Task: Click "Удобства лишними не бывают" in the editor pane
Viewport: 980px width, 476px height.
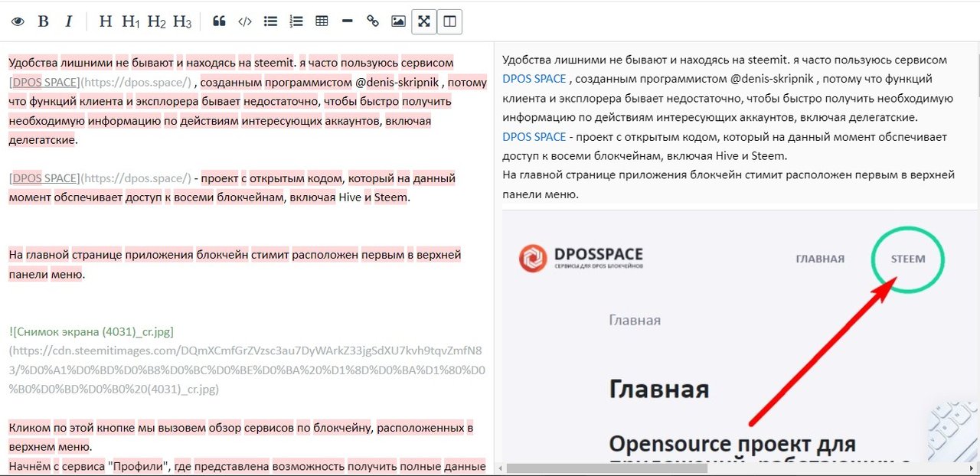Action: click(x=91, y=63)
